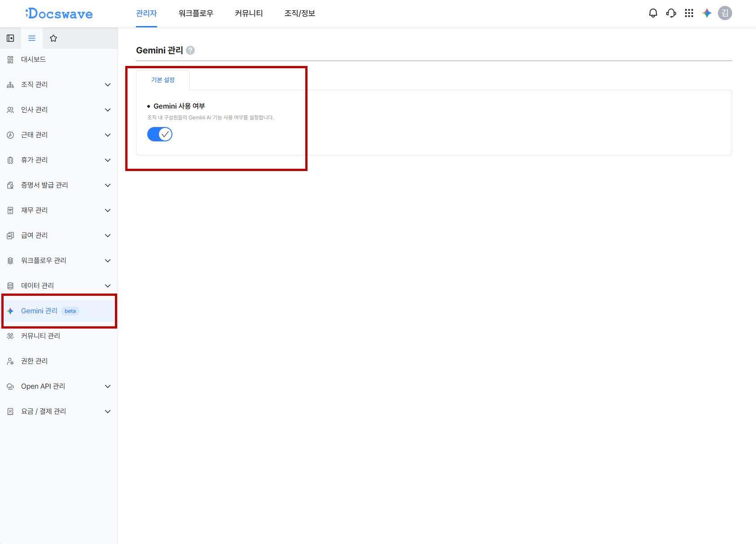The height and width of the screenshot is (544, 756).
Task: Click the 권한 관리 icon
Action: (10, 361)
